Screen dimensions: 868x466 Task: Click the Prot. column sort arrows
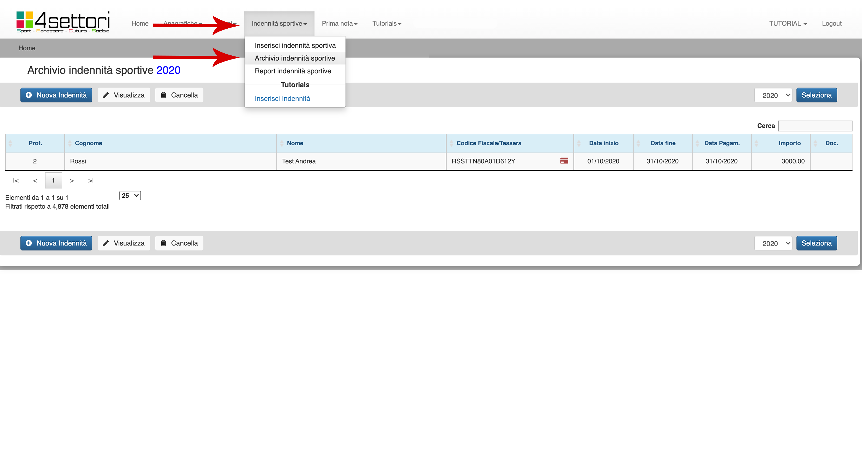pos(10,144)
